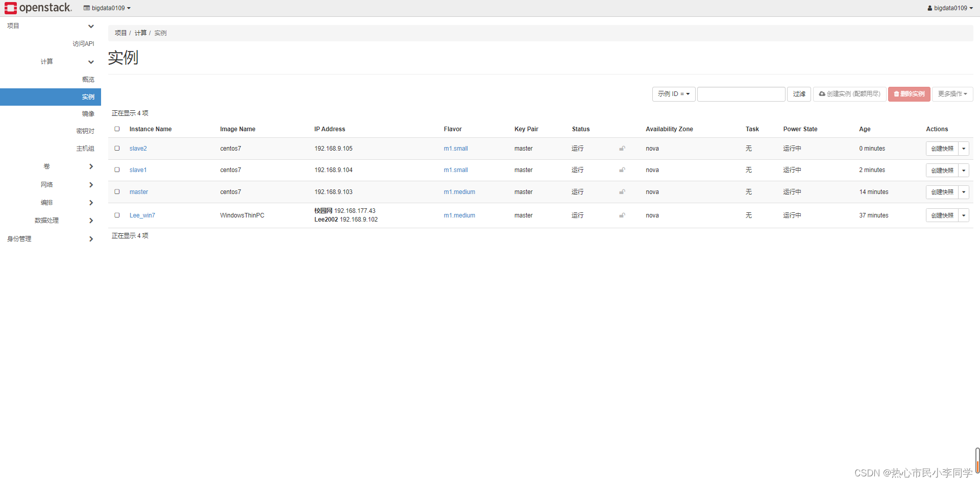The image size is (980, 483).
Task: Click the IP address 192.168.9.105
Action: point(333,149)
